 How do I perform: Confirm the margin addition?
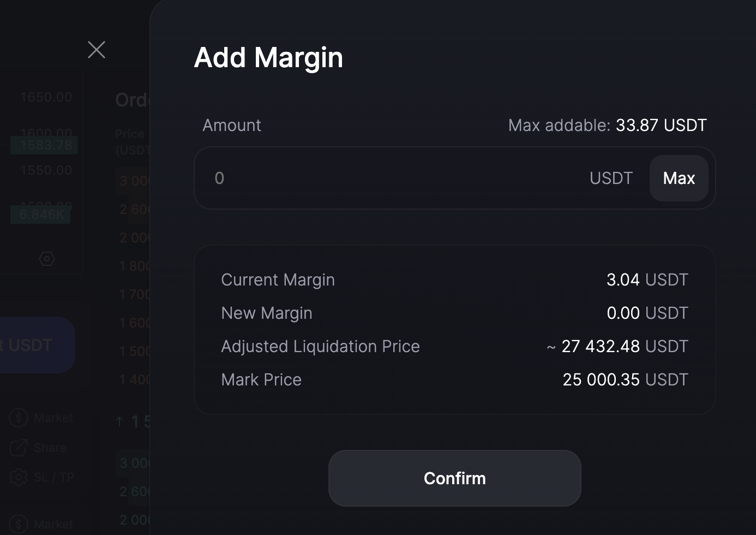point(454,478)
